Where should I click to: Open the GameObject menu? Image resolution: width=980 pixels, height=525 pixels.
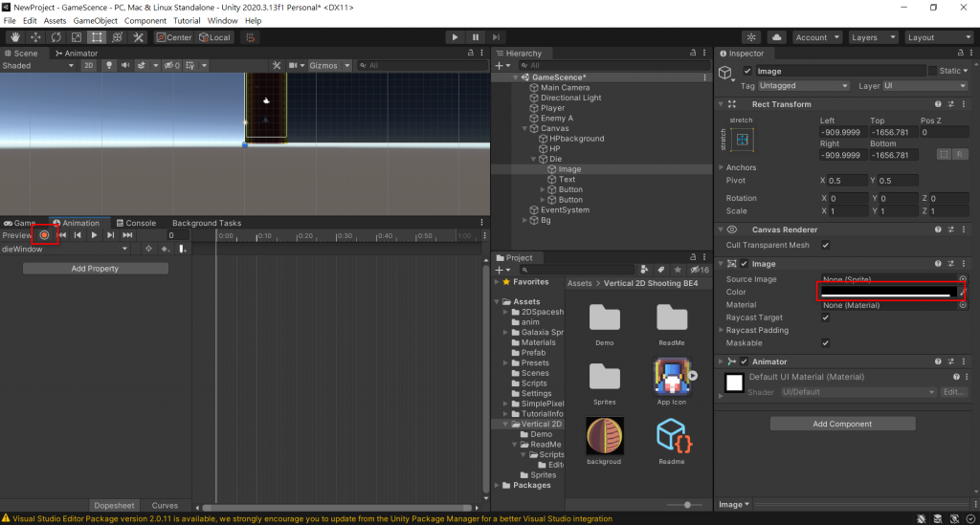coord(96,20)
